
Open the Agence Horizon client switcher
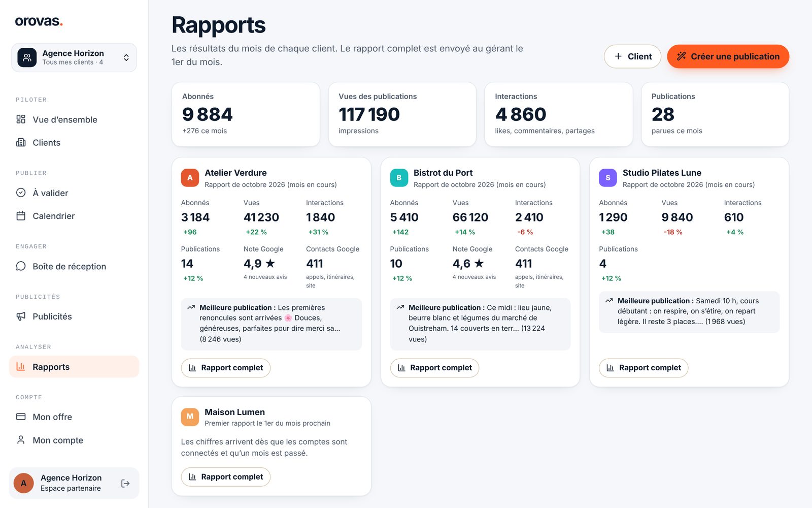pos(74,57)
